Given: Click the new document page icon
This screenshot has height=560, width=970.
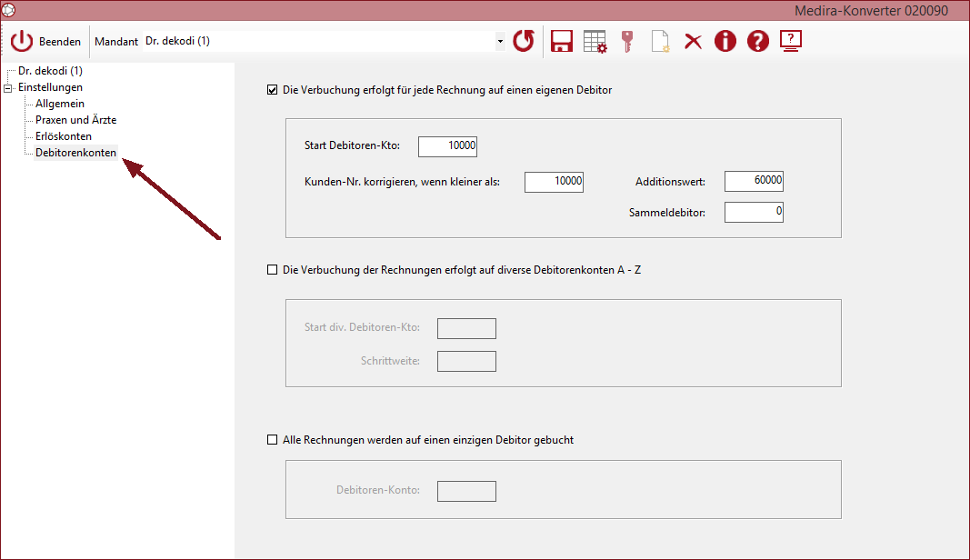Looking at the screenshot, I should coord(660,42).
